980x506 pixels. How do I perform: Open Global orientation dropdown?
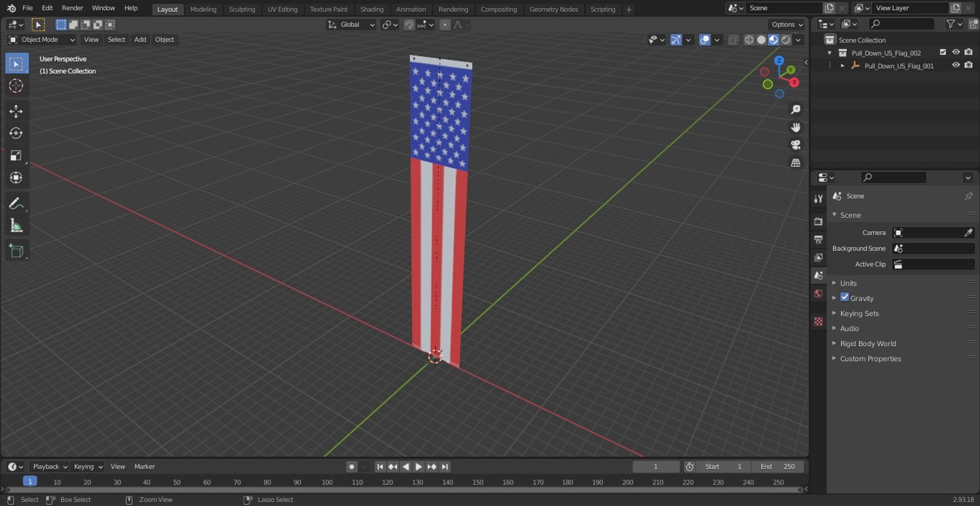pyautogui.click(x=351, y=25)
